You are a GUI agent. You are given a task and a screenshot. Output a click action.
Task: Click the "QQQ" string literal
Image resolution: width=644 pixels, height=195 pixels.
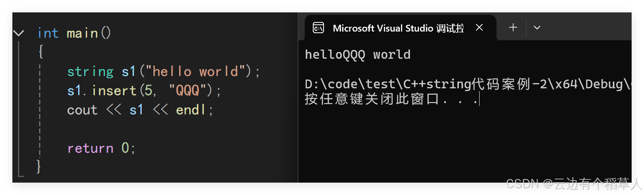[188, 91]
